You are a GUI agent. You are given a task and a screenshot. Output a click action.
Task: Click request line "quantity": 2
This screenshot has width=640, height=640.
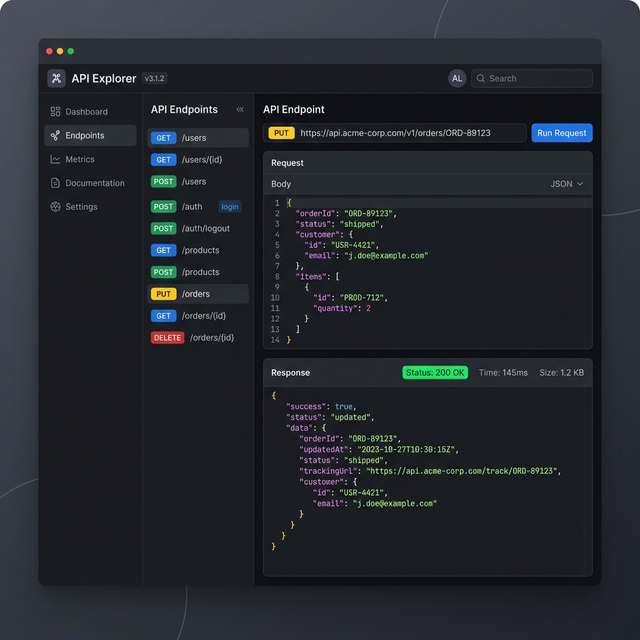point(342,308)
